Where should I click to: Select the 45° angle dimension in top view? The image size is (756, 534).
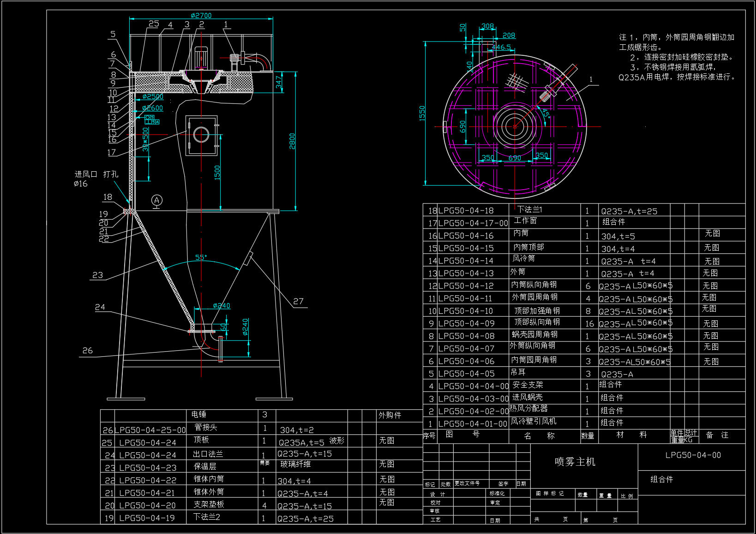point(545,114)
